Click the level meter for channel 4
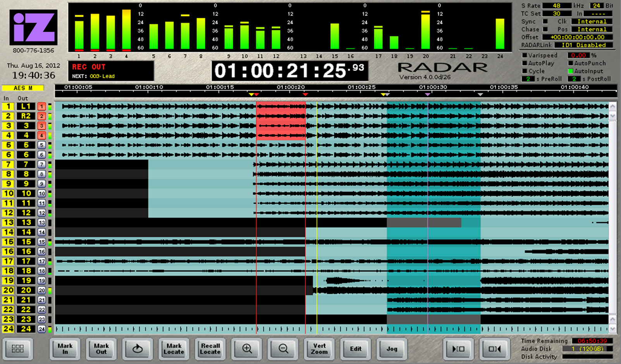The width and height of the screenshot is (621, 364). click(126, 30)
